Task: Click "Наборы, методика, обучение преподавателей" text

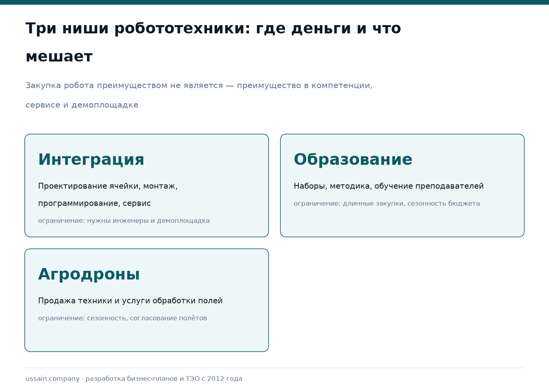Action: point(389,186)
